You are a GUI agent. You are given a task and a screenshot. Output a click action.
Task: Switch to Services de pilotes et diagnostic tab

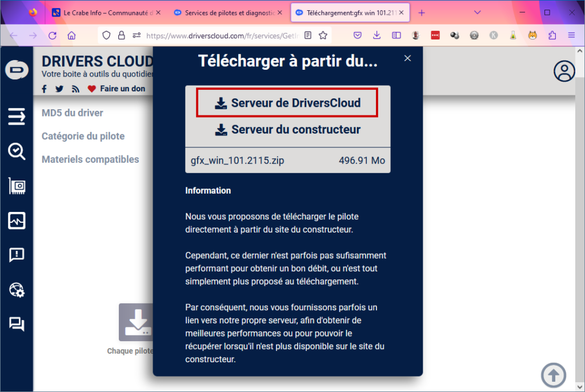tap(229, 13)
